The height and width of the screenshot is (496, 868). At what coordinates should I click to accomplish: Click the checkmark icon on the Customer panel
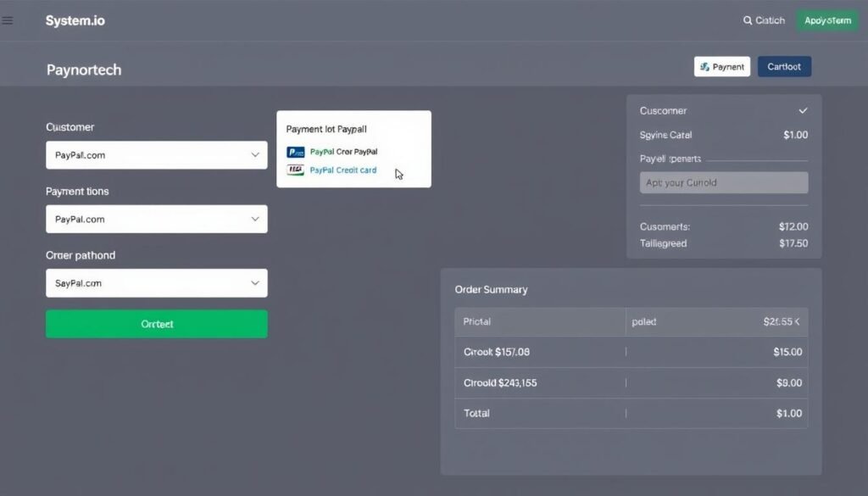(804, 110)
